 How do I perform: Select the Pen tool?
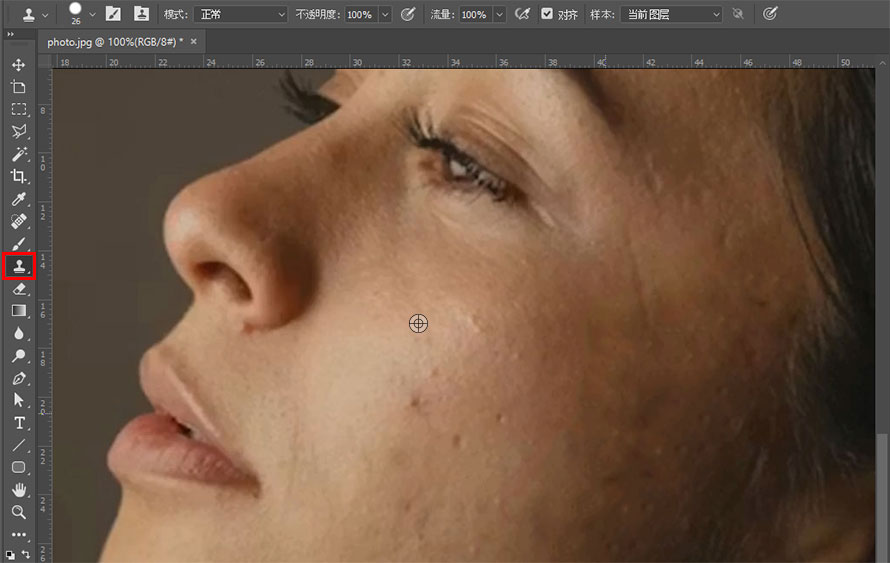coord(19,379)
